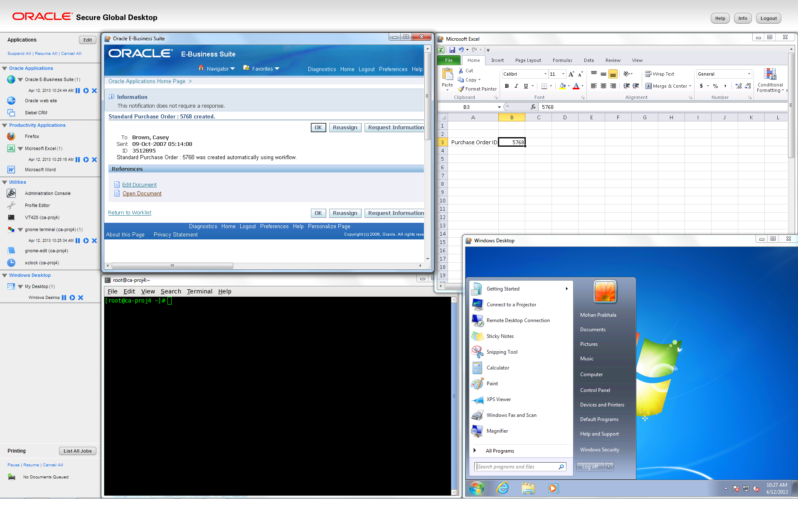Toggle Bold formatting in Excel

coord(507,86)
